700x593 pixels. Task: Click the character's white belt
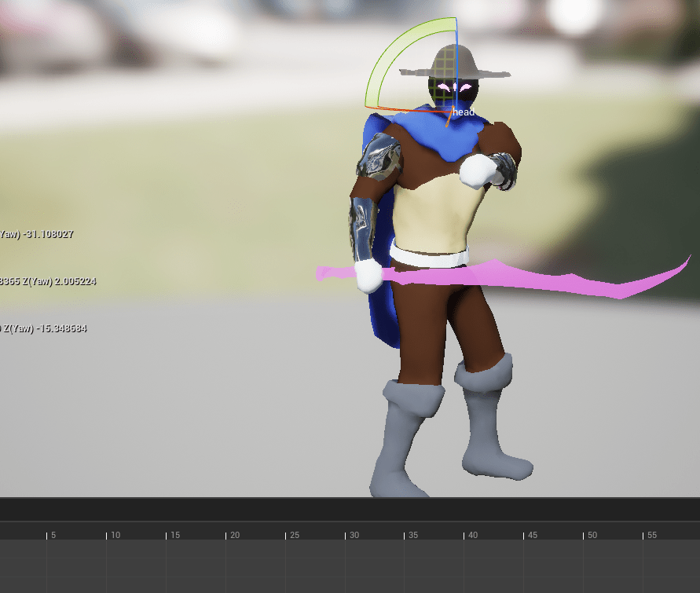(428, 256)
